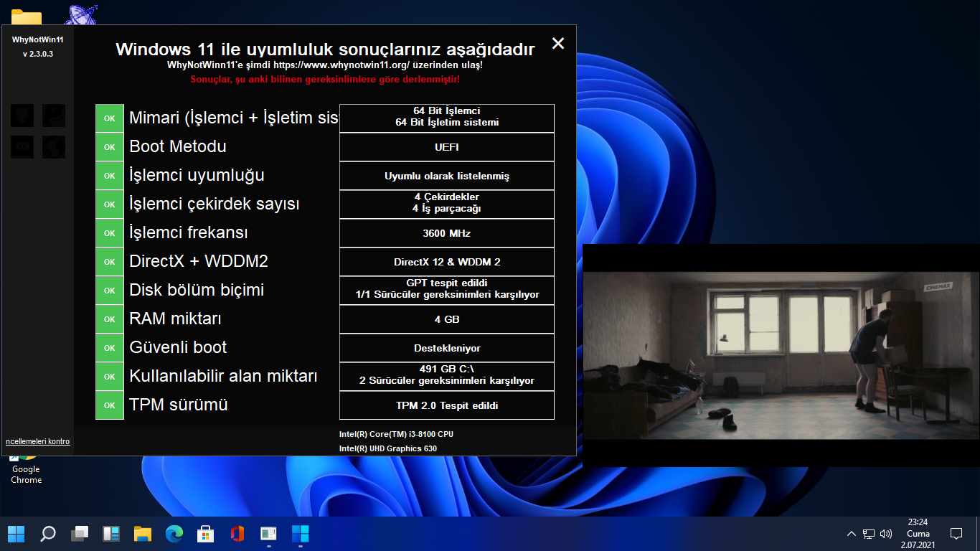The image size is (980, 551).
Task: Select the "Kullanılabilir alan miktarı" label
Action: tap(223, 376)
